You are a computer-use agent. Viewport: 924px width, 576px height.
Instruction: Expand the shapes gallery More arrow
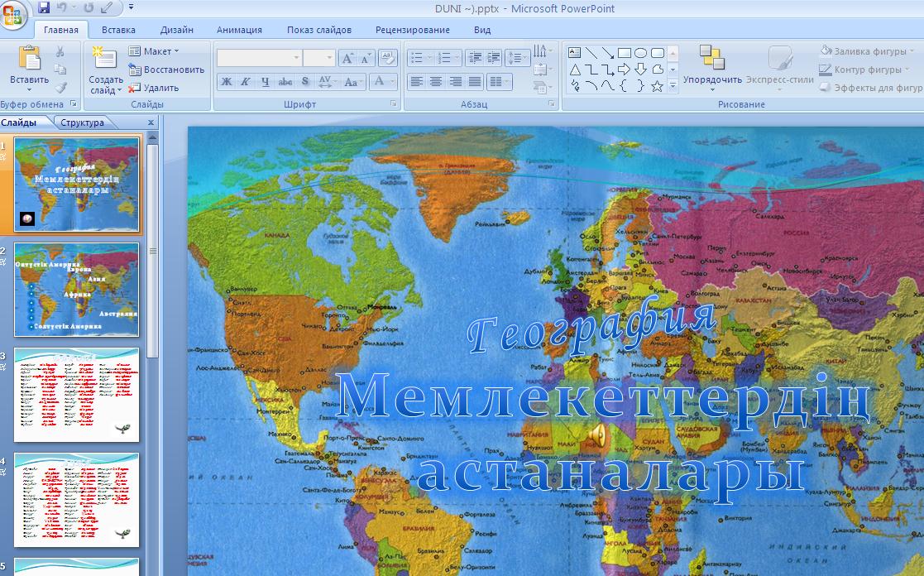coord(673,87)
